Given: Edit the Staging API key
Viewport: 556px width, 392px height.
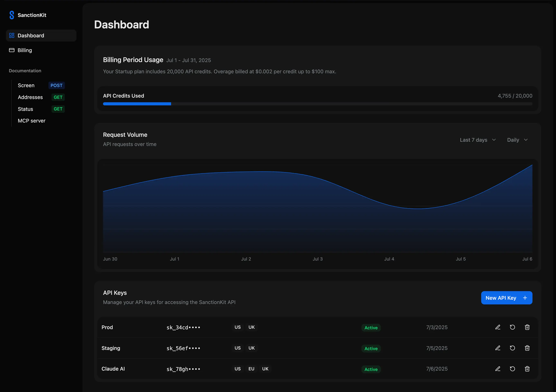Looking at the screenshot, I should tap(498, 348).
